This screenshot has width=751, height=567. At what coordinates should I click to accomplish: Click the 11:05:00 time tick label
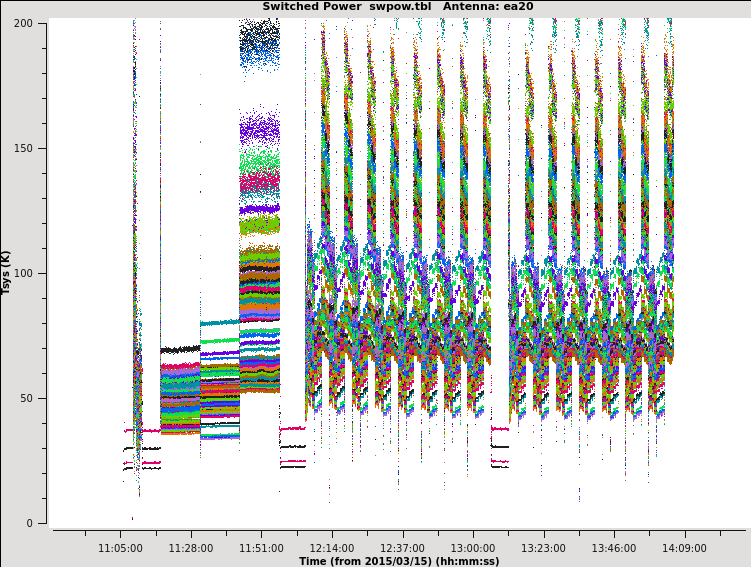(x=120, y=548)
